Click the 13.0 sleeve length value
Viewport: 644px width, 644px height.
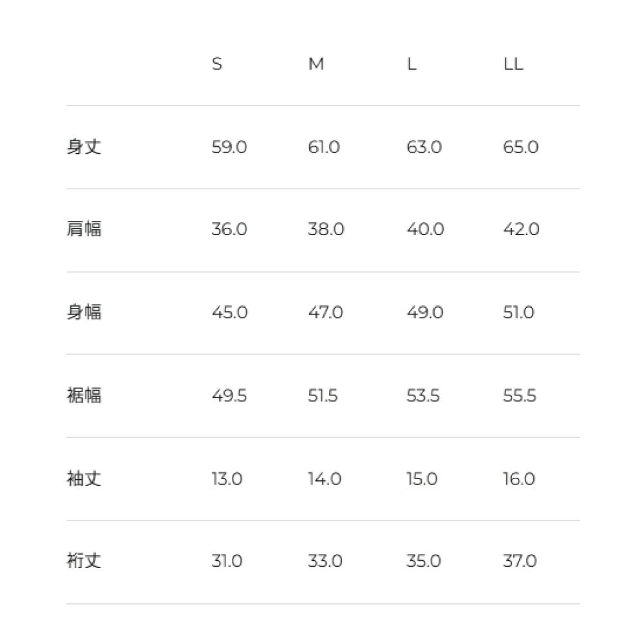click(227, 479)
